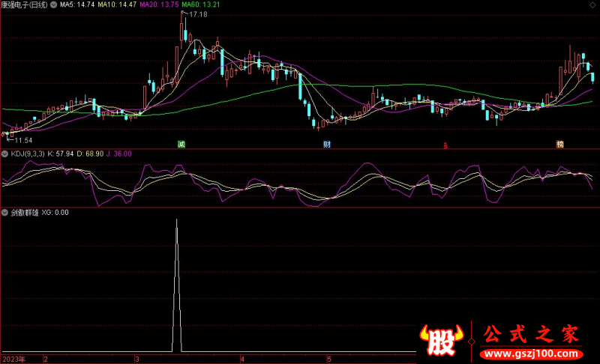Click the 11.54 low price label
This screenshot has height=364, width=600.
(23, 140)
